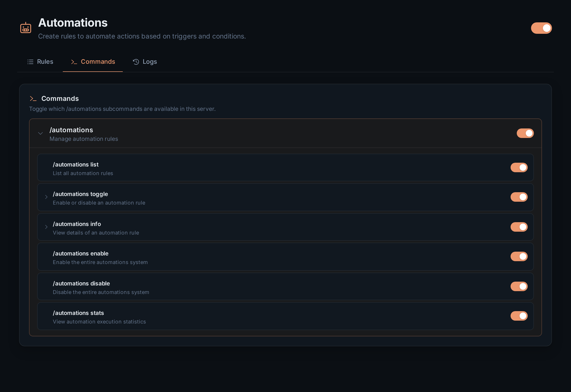The height and width of the screenshot is (392, 571).
Task: Click the 'Toggle which /automations subcommands' description
Action: 122,109
